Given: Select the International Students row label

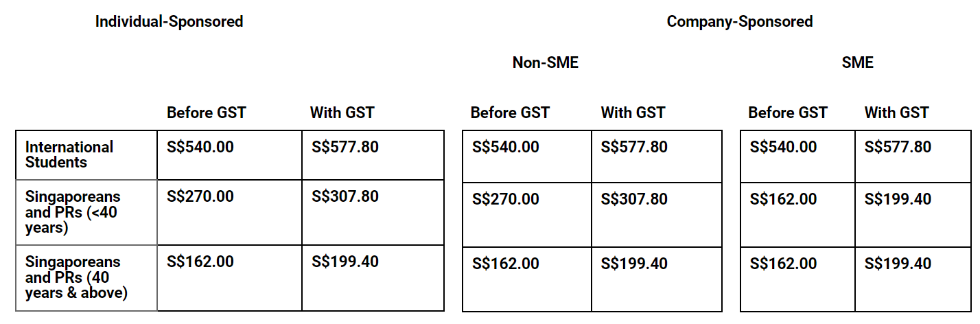Looking at the screenshot, I should pyautogui.click(x=69, y=154).
